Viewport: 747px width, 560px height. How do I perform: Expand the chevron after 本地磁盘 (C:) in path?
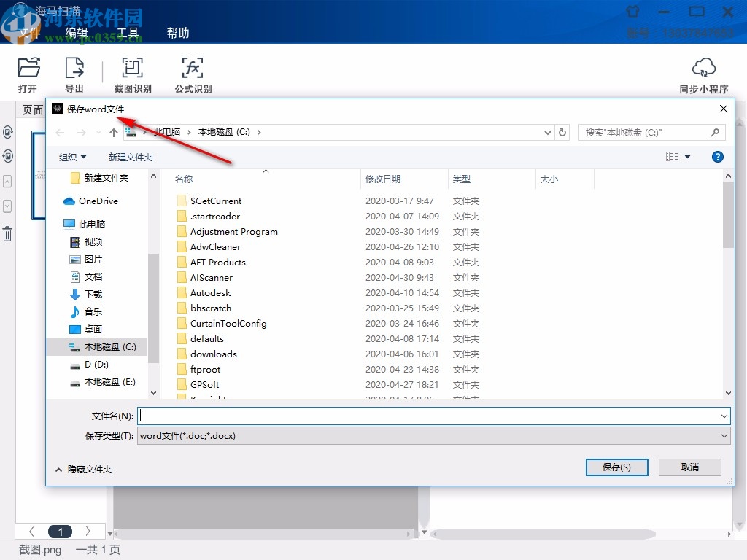[x=259, y=133]
